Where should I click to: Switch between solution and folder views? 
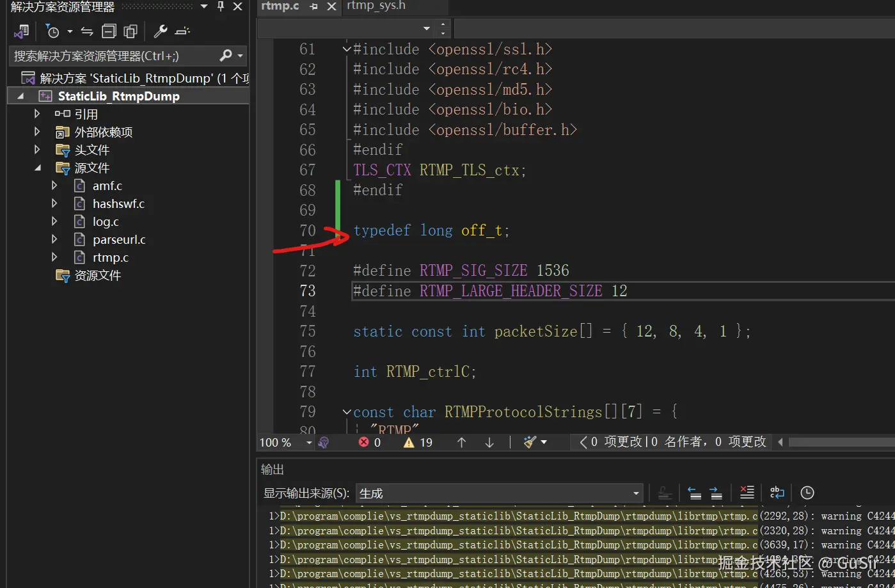[x=22, y=31]
